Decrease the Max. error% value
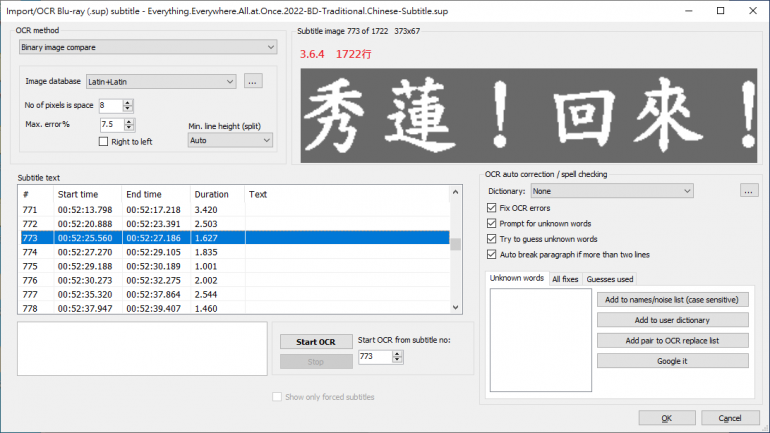 click(129, 128)
